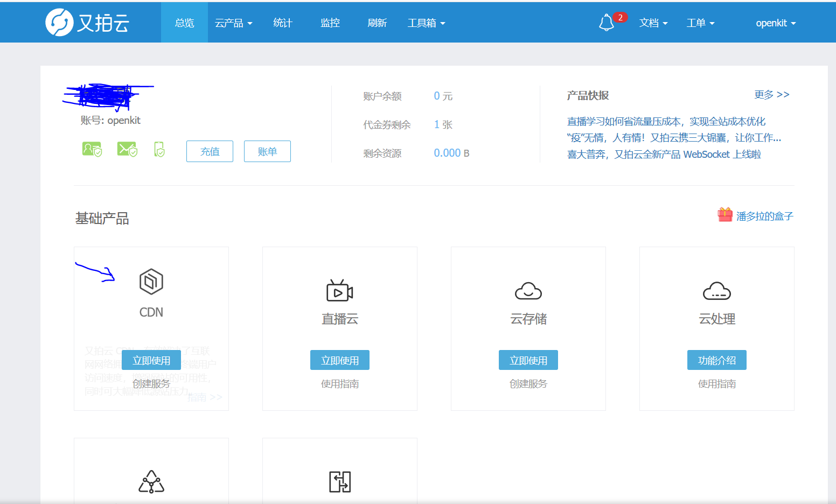
Task: Click 立即使用 under 云存储
Action: [x=528, y=360]
